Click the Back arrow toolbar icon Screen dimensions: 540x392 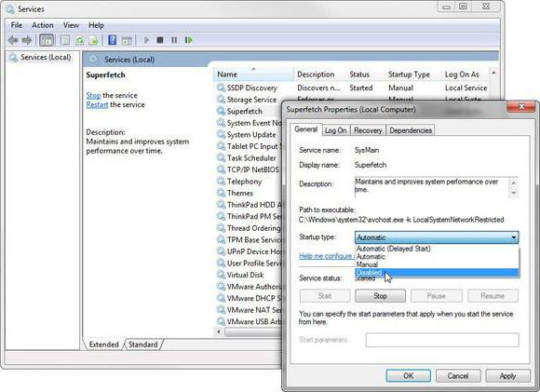pyautogui.click(x=13, y=40)
